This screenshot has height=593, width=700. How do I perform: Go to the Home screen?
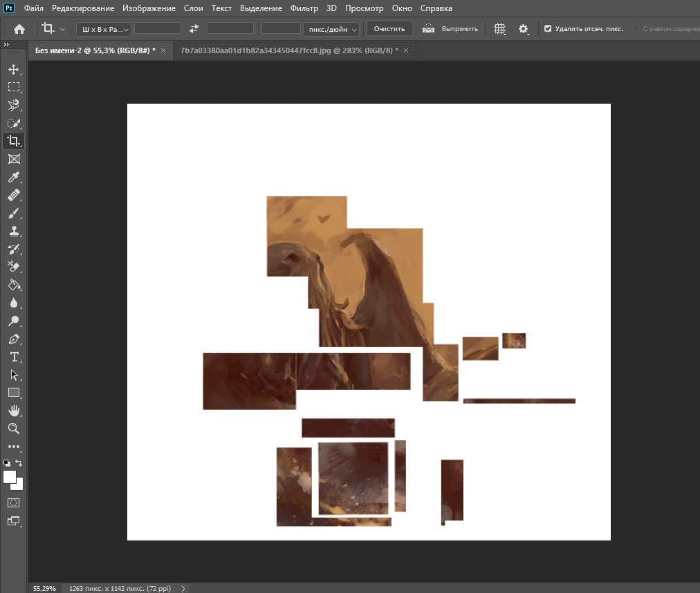[x=19, y=29]
